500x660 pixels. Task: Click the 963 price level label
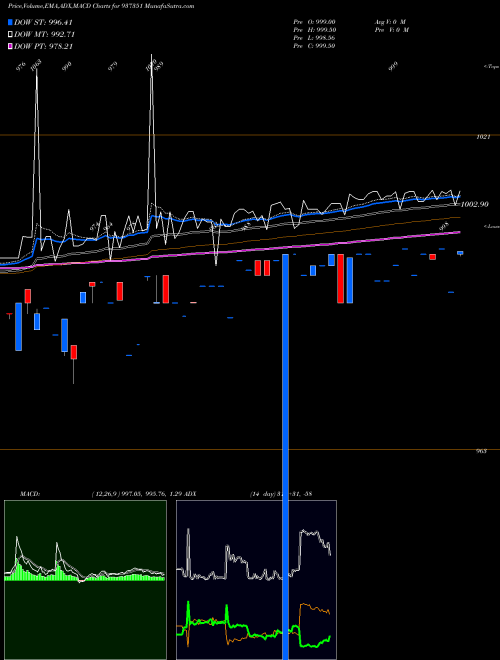482,451
